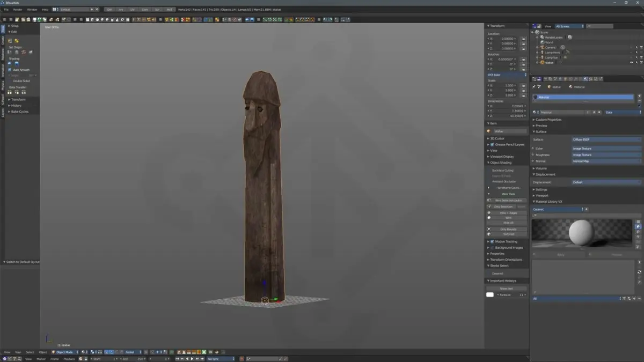Screen dimensions: 644x362
Task: Expand the Volume section
Action: coord(541,168)
